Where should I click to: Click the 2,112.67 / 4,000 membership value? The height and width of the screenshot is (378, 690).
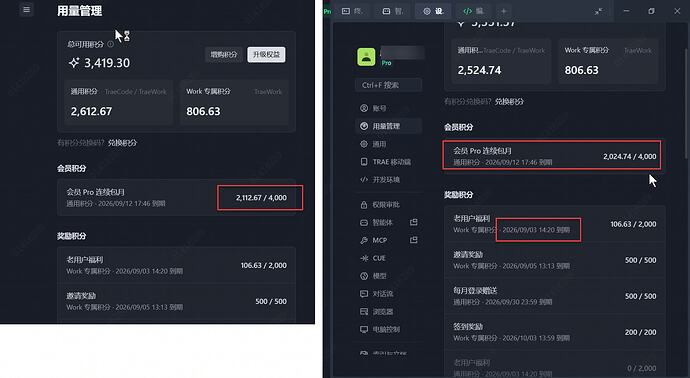click(x=261, y=198)
